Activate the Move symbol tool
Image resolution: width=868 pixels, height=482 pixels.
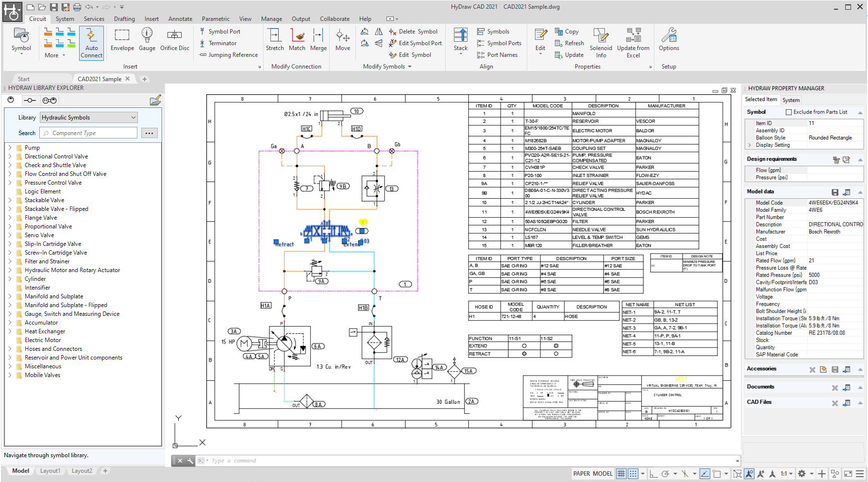343,40
